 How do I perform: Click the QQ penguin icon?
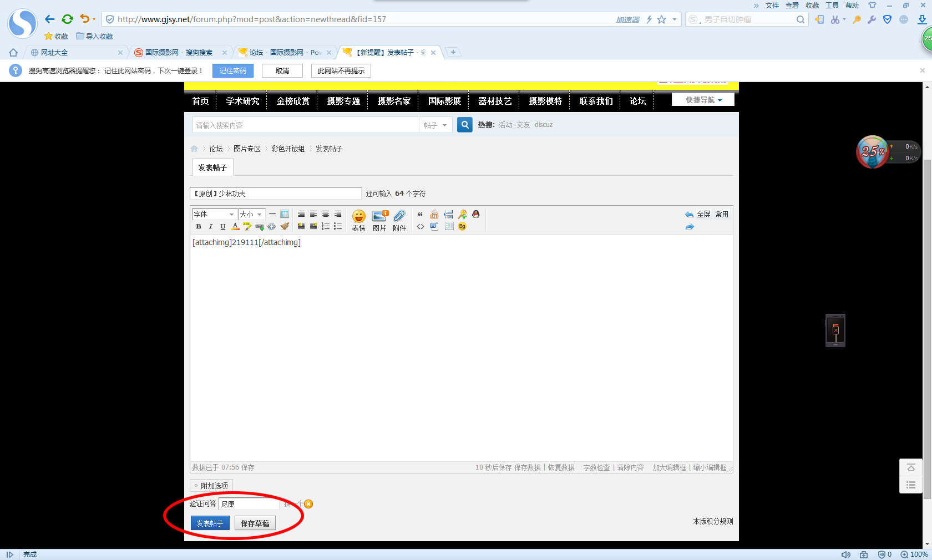pos(476,214)
